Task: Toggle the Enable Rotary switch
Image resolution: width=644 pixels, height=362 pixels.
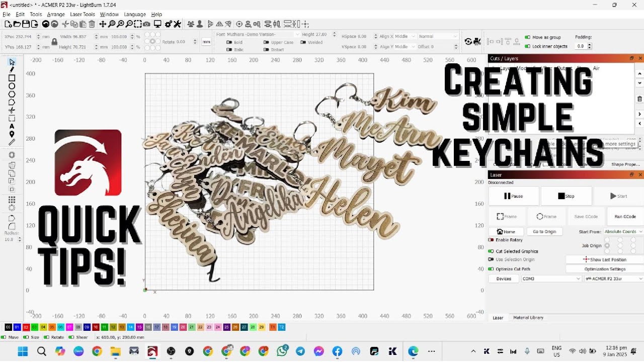Action: click(491, 240)
